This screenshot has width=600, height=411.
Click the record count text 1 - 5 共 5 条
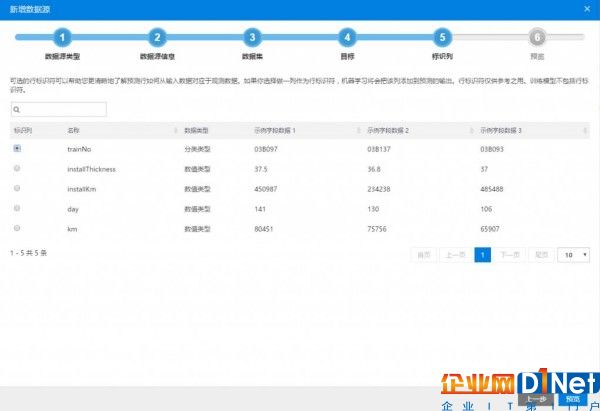click(x=28, y=253)
